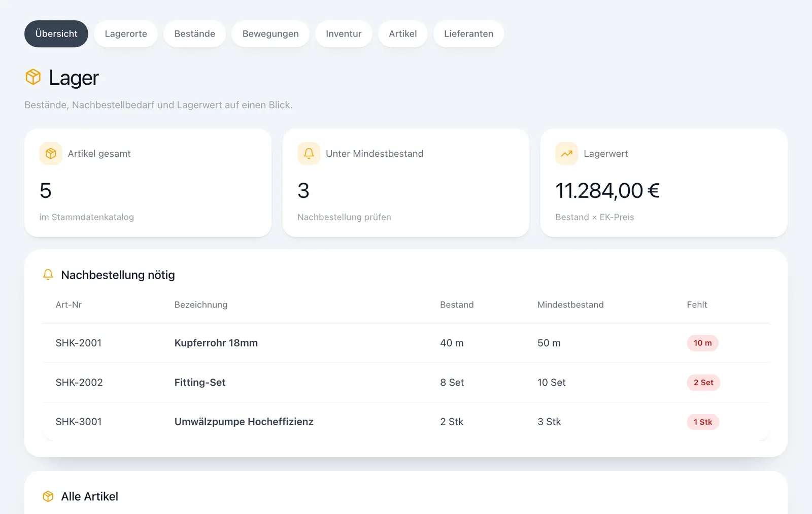Switch to the Artikel tab
This screenshot has width=812, height=514.
point(403,34)
